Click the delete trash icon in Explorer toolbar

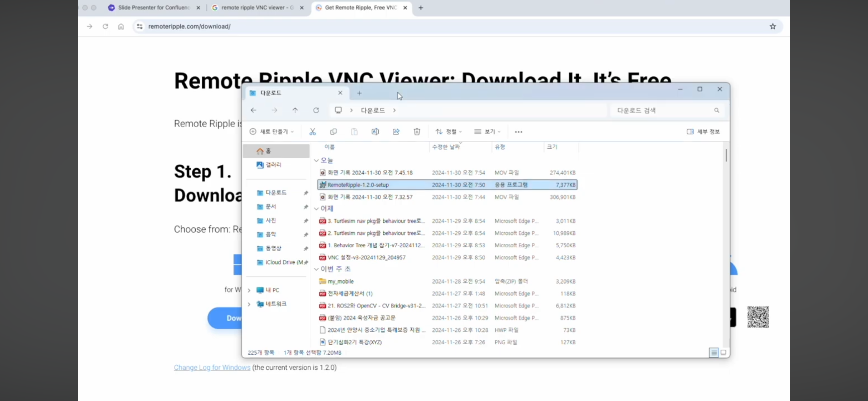coord(417,132)
